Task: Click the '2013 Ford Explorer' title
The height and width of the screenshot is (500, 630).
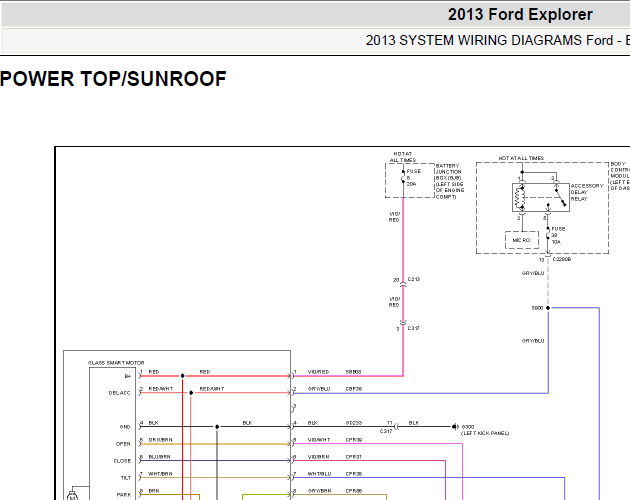Action: coord(520,14)
